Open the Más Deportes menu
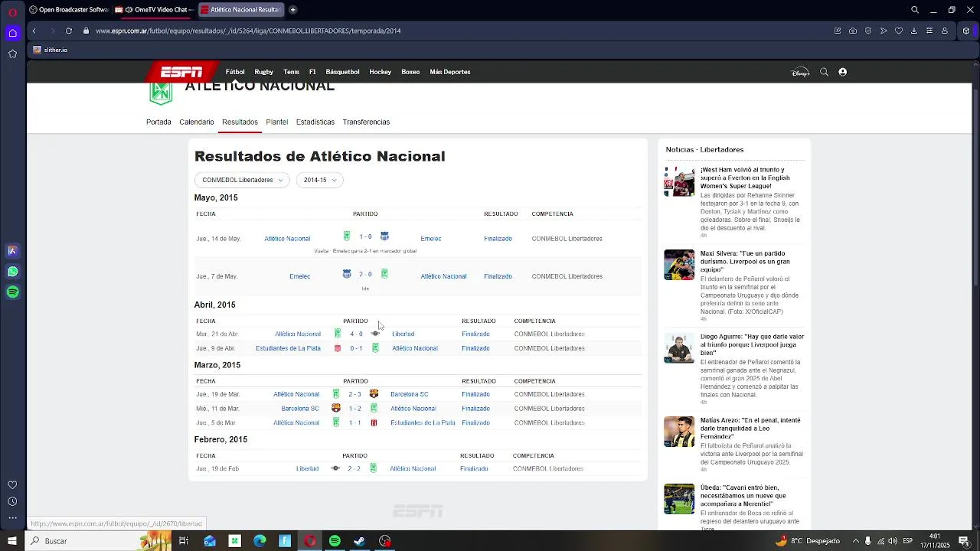 pyautogui.click(x=450, y=72)
